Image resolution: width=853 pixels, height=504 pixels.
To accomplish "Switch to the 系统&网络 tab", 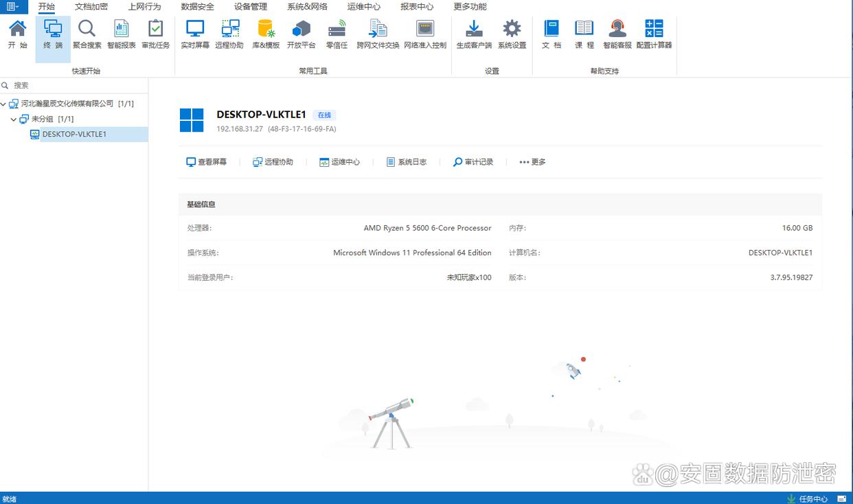I will [x=307, y=7].
